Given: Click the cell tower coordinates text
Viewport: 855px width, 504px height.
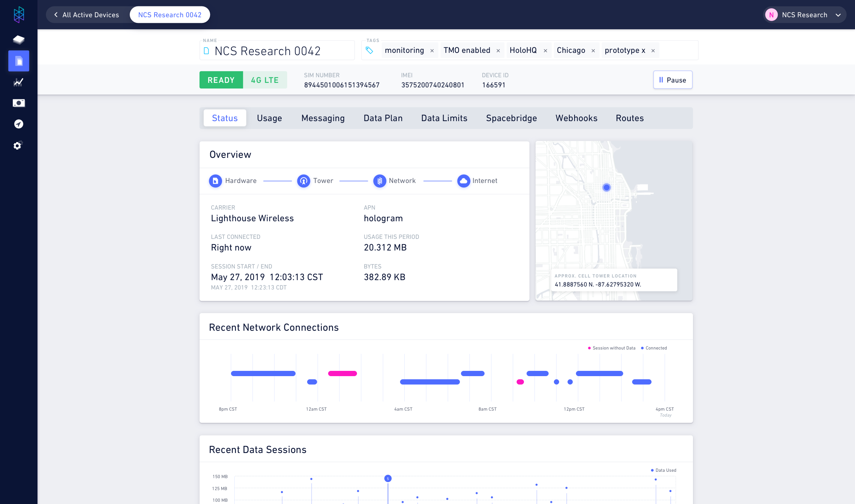Looking at the screenshot, I should point(598,284).
